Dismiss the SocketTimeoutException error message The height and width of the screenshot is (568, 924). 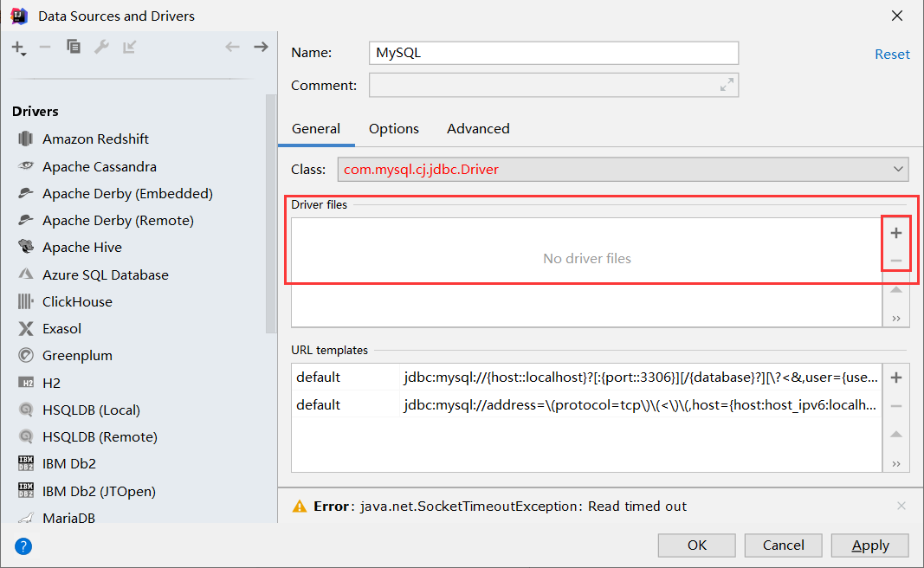[901, 506]
